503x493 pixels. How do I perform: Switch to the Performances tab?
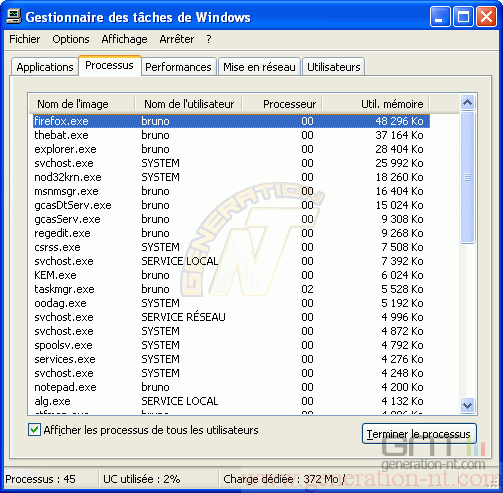pos(178,67)
